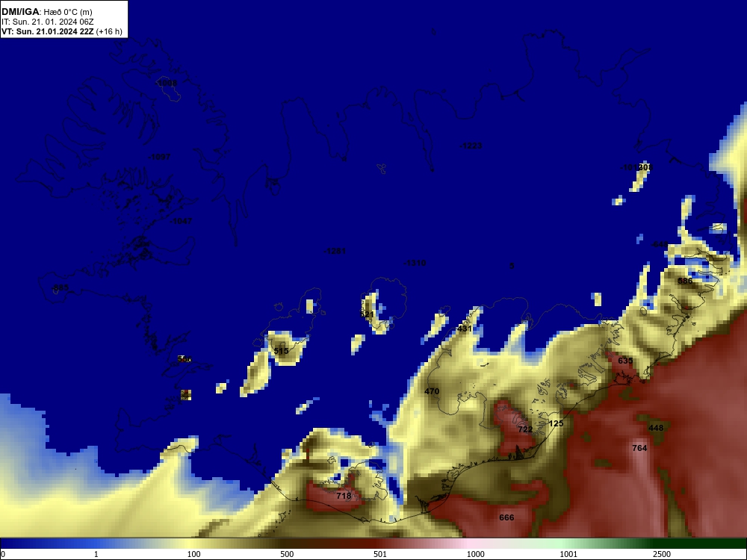Image resolution: width=747 pixels, height=560 pixels.
Task: Click the legend label '1'
Action: 96,554
